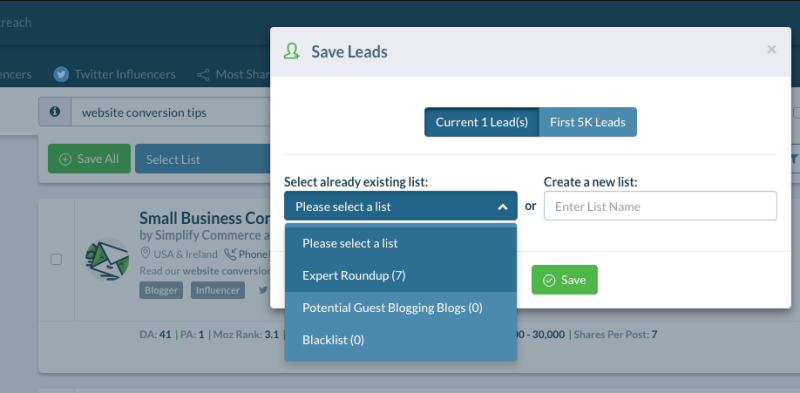Click the Enter List Name field

pyautogui.click(x=660, y=206)
